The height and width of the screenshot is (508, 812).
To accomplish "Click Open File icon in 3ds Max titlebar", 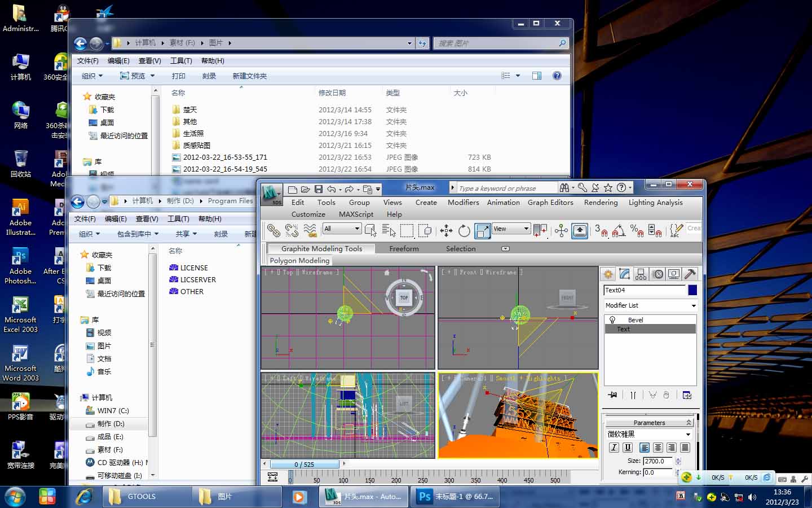I will tap(305, 189).
